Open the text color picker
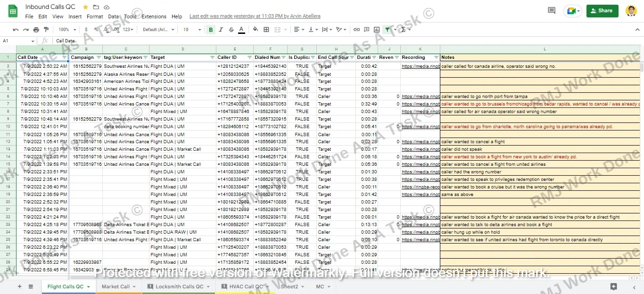The width and height of the screenshot is (644, 294). pos(241,30)
